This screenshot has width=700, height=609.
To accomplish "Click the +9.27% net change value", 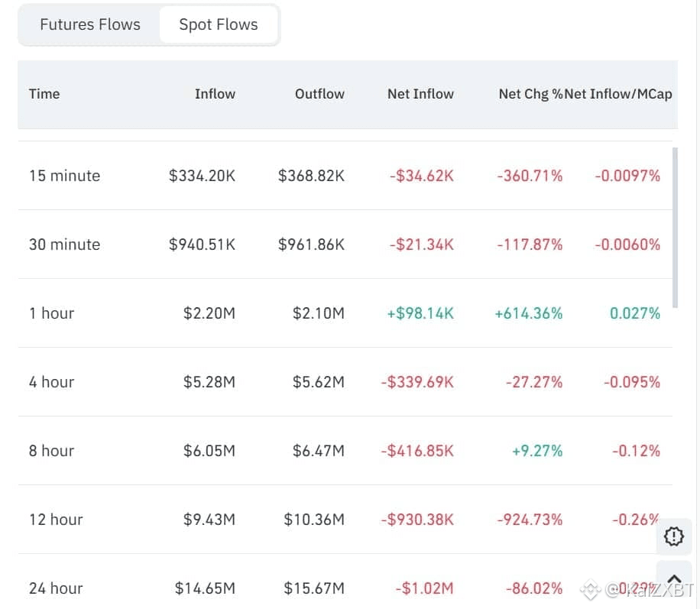I will point(537,451).
